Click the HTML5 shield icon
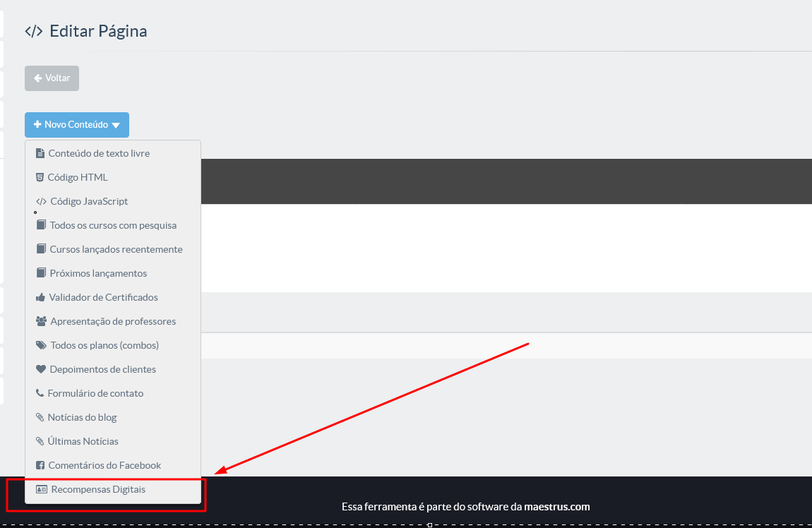Image resolution: width=812 pixels, height=528 pixels. click(x=40, y=177)
